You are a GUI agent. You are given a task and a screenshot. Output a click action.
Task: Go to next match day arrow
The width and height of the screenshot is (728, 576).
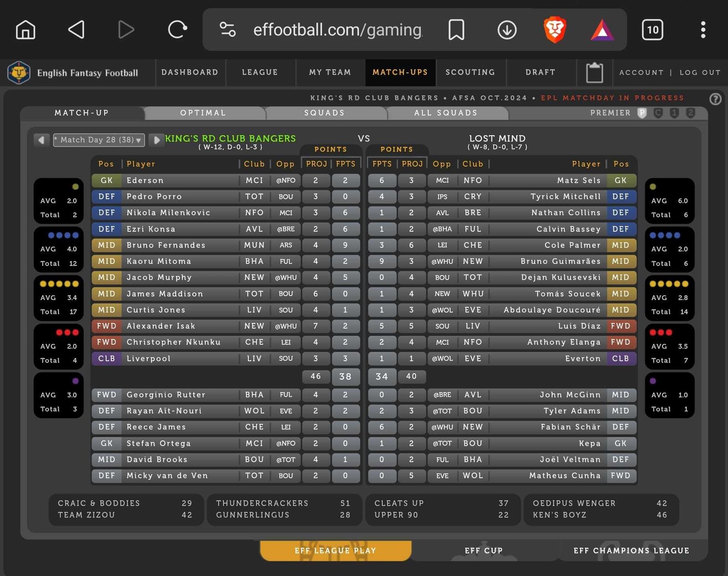coord(156,140)
